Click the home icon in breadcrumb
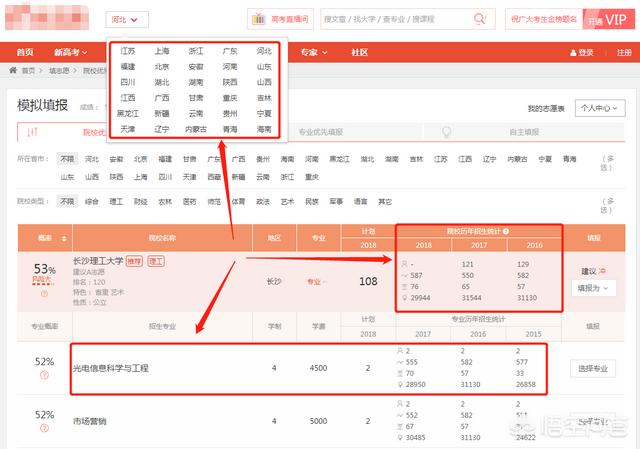 [12, 71]
